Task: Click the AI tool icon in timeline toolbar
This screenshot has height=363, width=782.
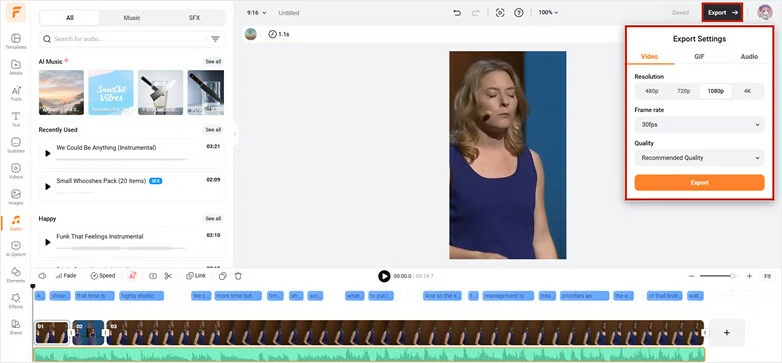Action: 132,276
